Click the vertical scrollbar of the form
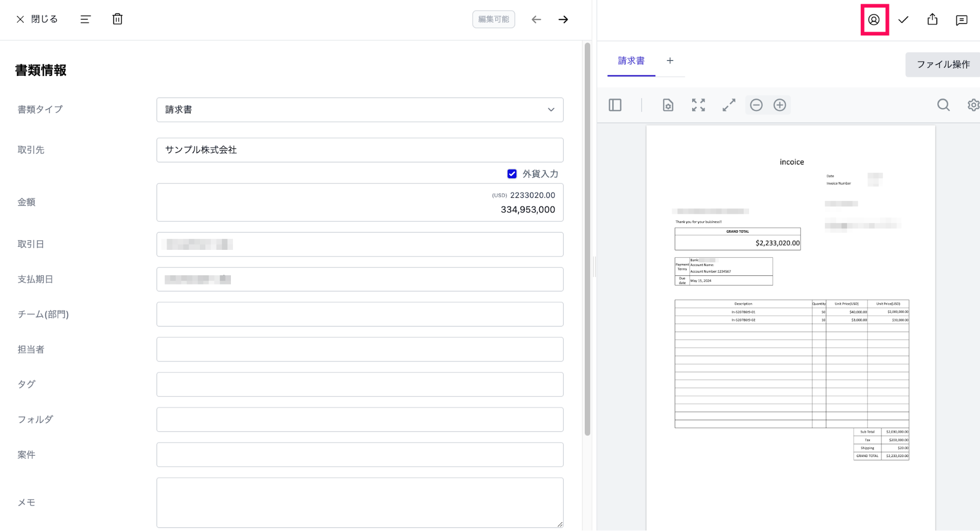This screenshot has height=531, width=980. tap(587, 239)
